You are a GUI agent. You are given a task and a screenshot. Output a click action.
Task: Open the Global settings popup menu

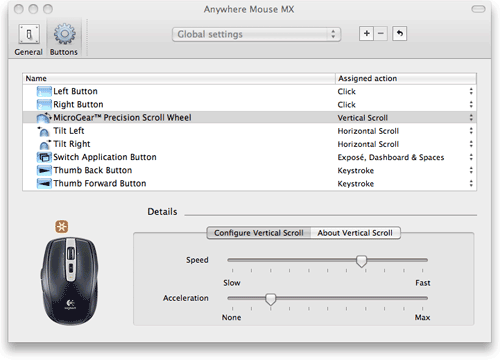256,34
